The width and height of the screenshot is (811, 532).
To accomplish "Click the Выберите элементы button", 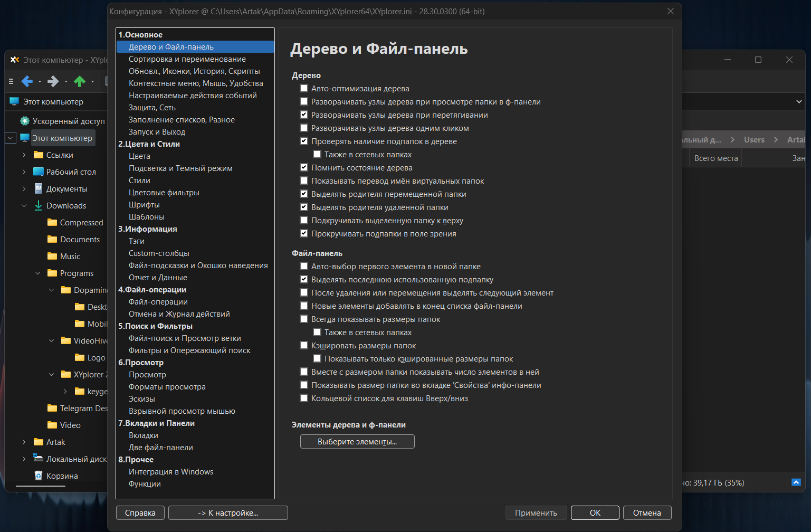I will pos(357,442).
